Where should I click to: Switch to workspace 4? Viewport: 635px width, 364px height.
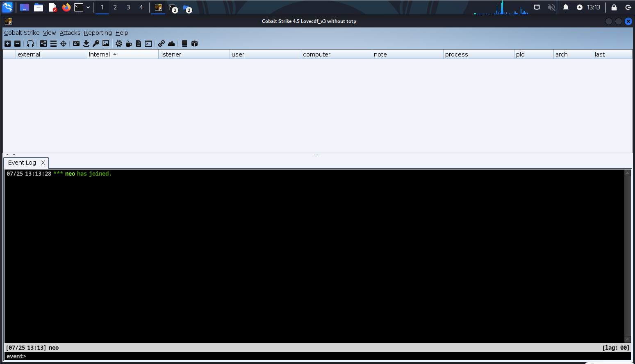pyautogui.click(x=141, y=7)
